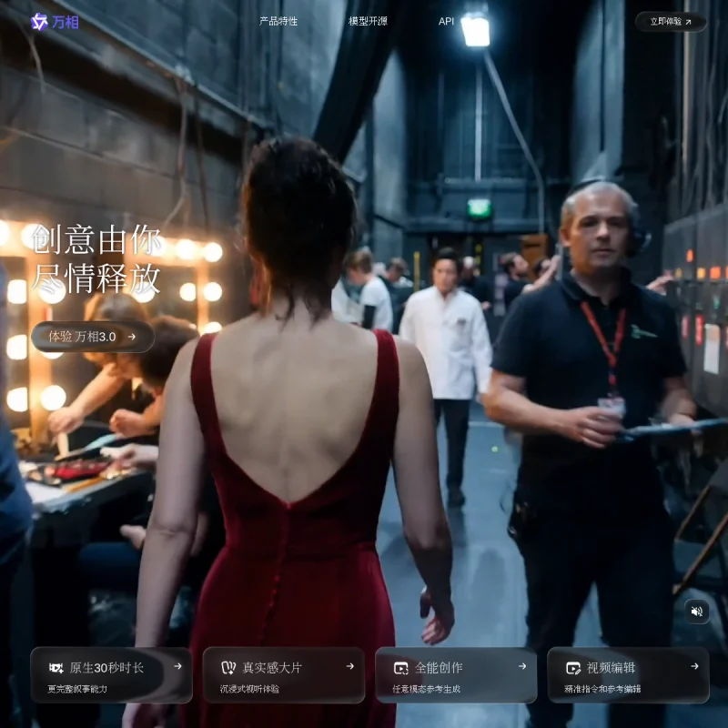Click the icon beside 真实感大片

228,668
